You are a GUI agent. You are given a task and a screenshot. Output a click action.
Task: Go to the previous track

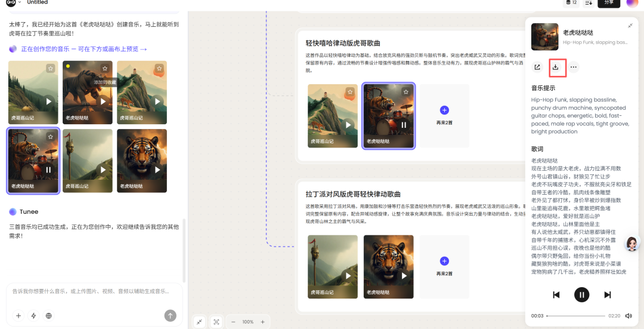tap(556, 294)
